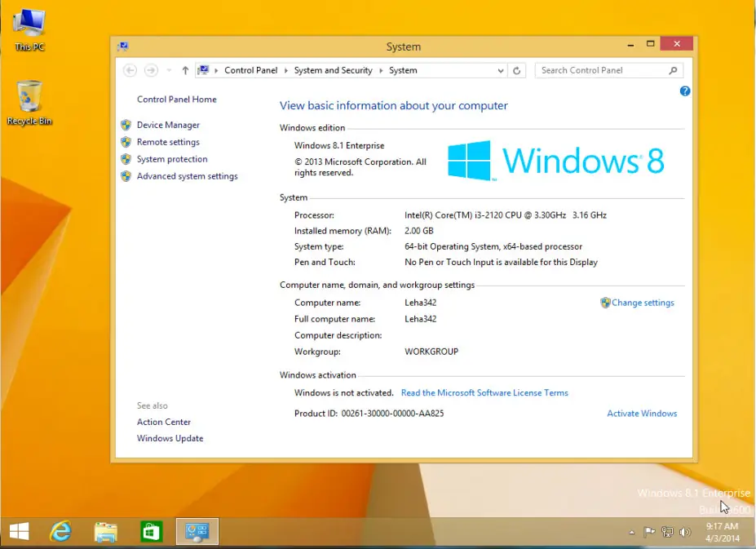Open Action Center under See also
The width and height of the screenshot is (756, 549).
click(163, 422)
